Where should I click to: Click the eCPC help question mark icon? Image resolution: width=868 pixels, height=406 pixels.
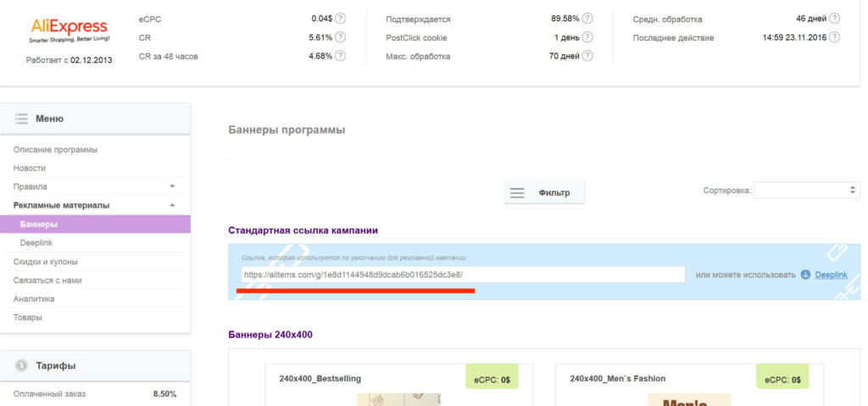(x=341, y=19)
